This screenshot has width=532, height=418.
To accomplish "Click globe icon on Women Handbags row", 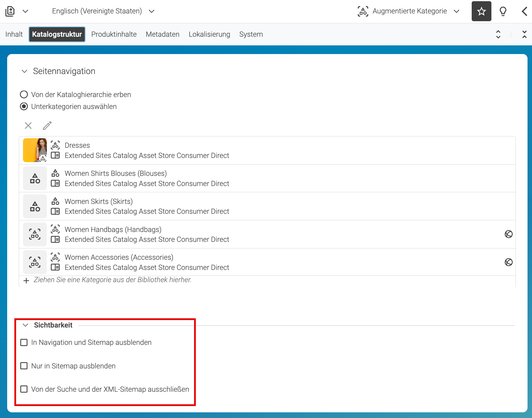I will point(509,234).
